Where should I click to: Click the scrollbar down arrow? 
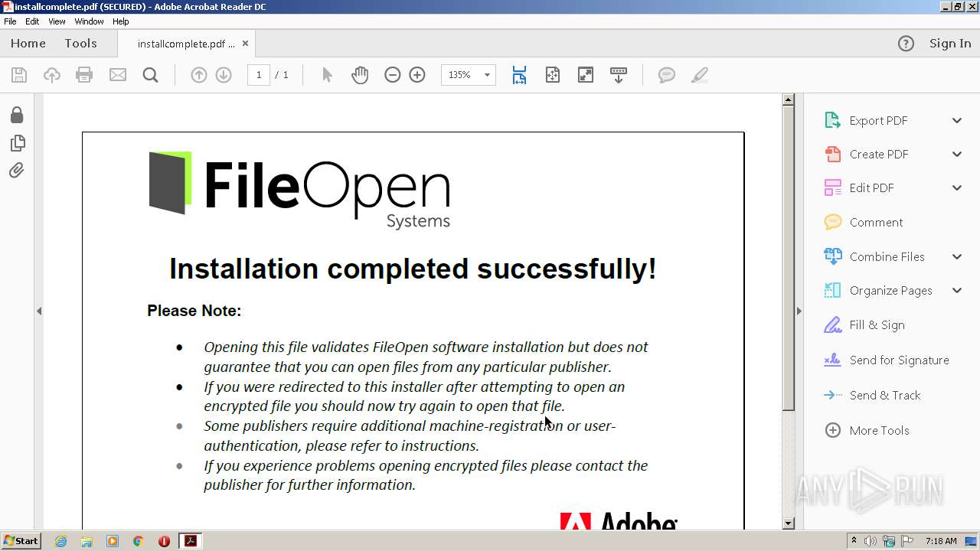point(789,523)
